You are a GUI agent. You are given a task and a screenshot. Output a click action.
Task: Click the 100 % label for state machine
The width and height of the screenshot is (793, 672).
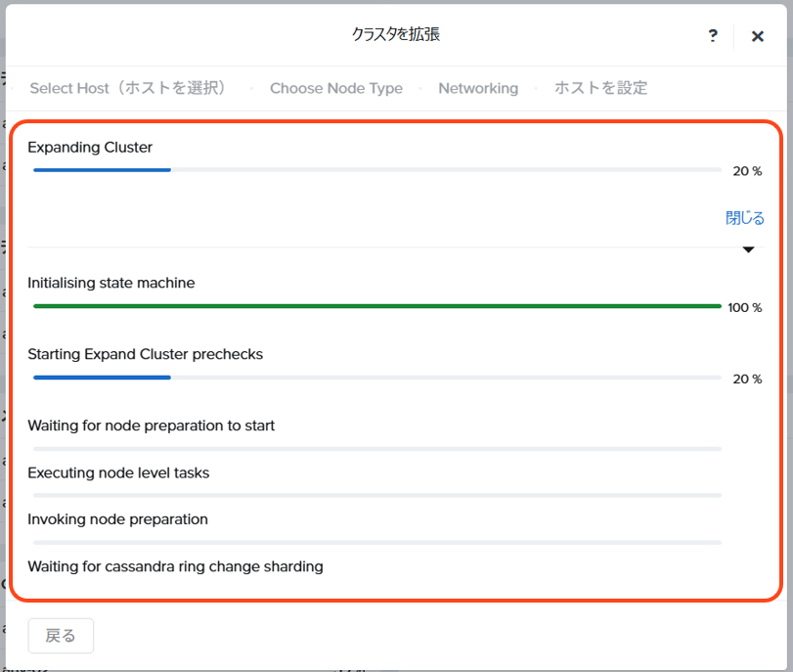[x=744, y=308]
